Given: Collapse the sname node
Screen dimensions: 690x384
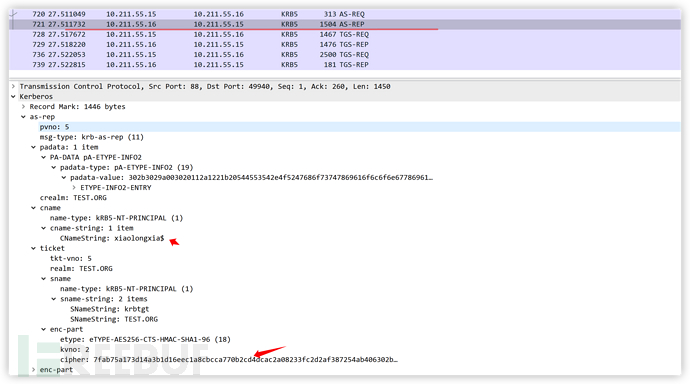Looking at the screenshot, I should pos(44,278).
